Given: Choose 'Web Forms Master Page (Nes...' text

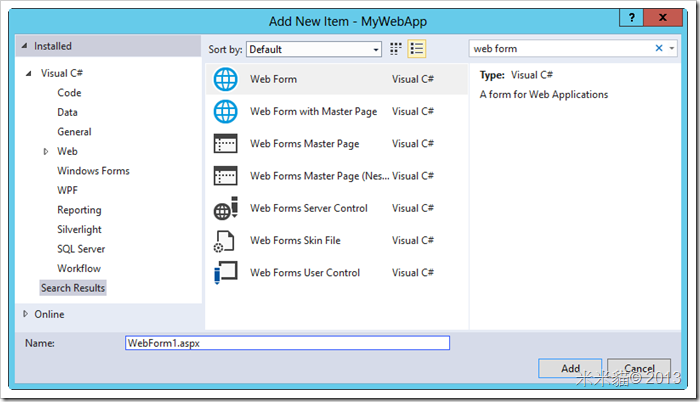Looking at the screenshot, I should coord(319,176).
